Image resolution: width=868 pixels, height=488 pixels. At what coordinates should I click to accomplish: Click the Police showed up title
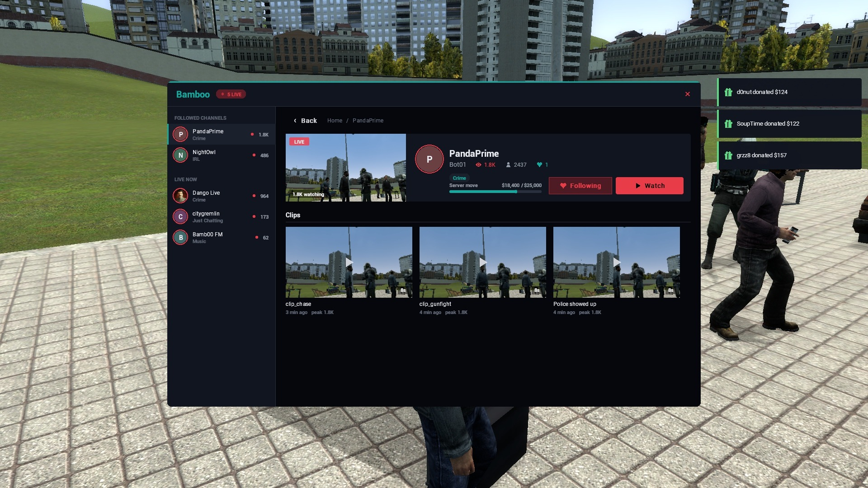tap(575, 304)
